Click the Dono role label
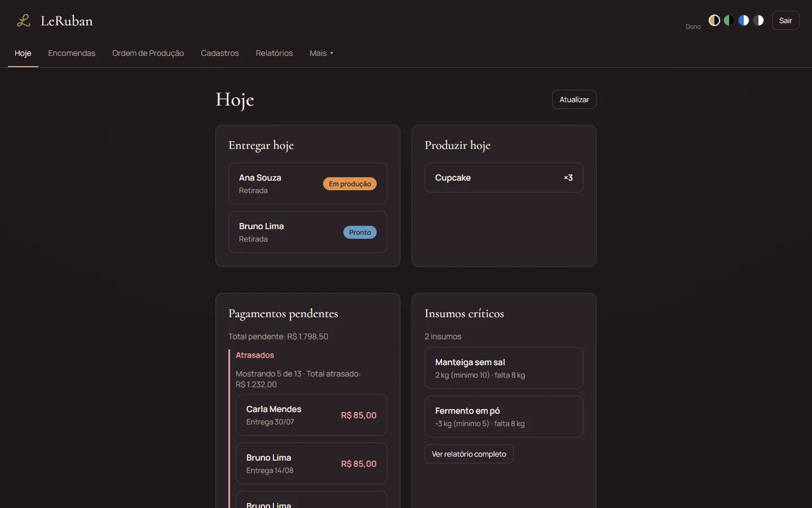Viewport: 812px width, 508px height. (x=693, y=27)
